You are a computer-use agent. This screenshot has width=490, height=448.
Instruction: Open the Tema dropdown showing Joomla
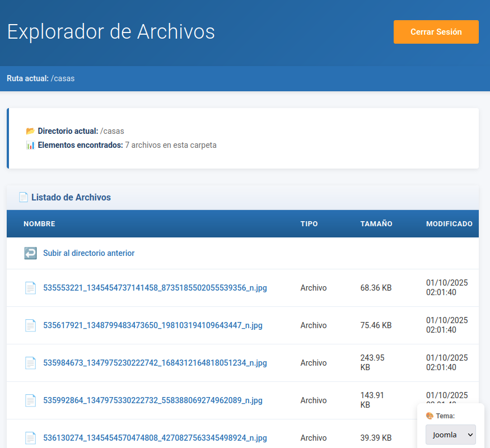click(x=450, y=435)
